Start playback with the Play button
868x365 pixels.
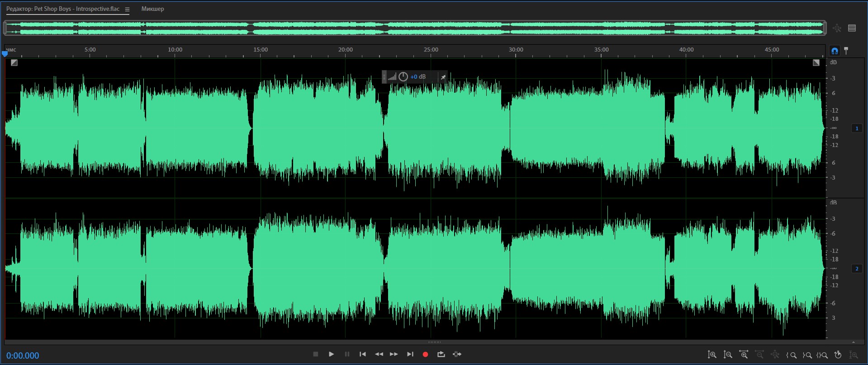tap(331, 354)
